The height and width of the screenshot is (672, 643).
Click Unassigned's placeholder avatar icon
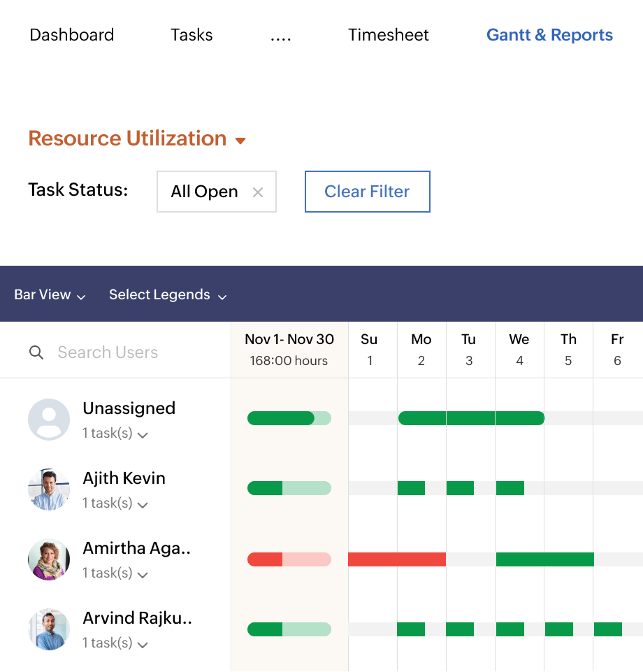click(49, 420)
